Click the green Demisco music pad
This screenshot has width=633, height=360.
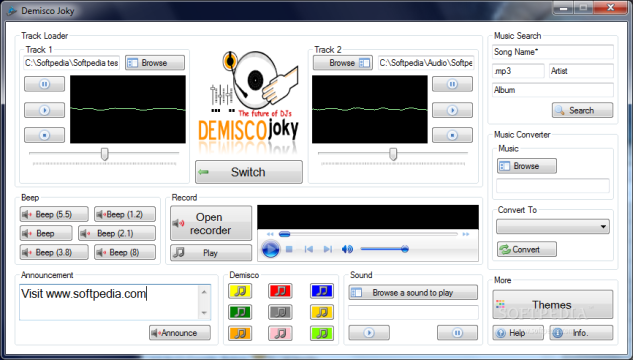tap(240, 312)
